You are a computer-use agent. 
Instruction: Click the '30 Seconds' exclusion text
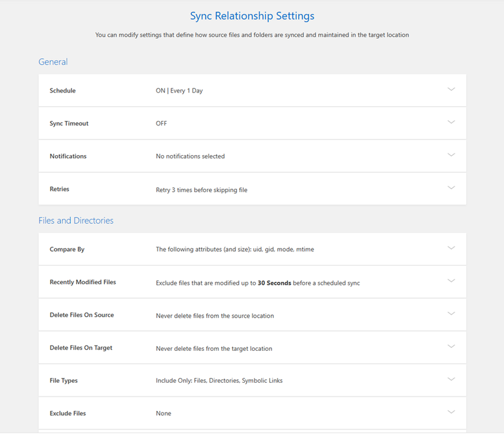pyautogui.click(x=274, y=283)
